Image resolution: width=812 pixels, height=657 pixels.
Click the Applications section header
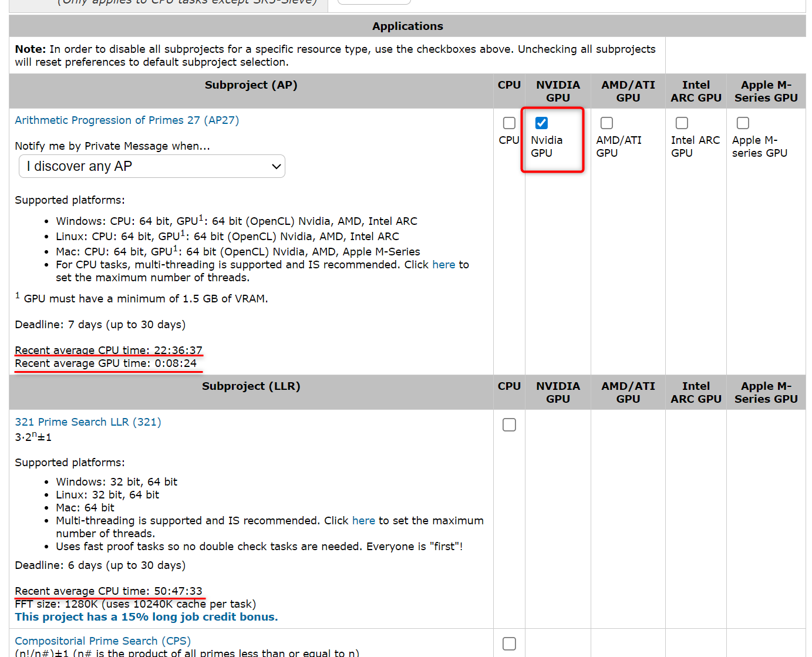tap(407, 26)
